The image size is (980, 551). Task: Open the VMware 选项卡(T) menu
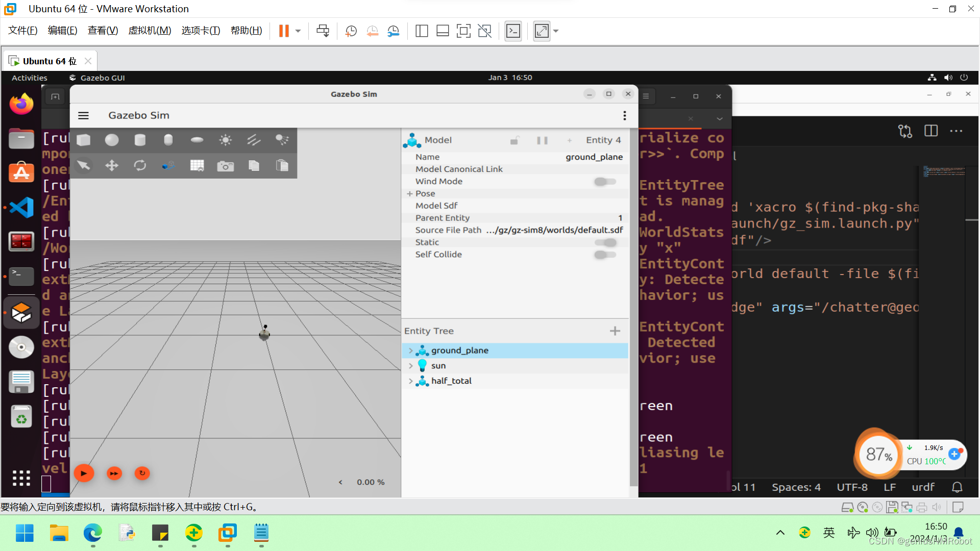coord(201,31)
